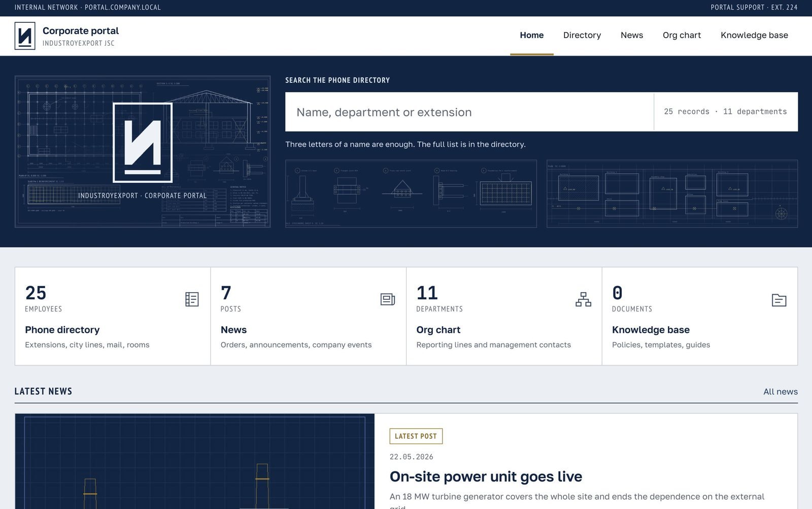
Task: Click the Three letters of a name hint text
Action: (405, 144)
